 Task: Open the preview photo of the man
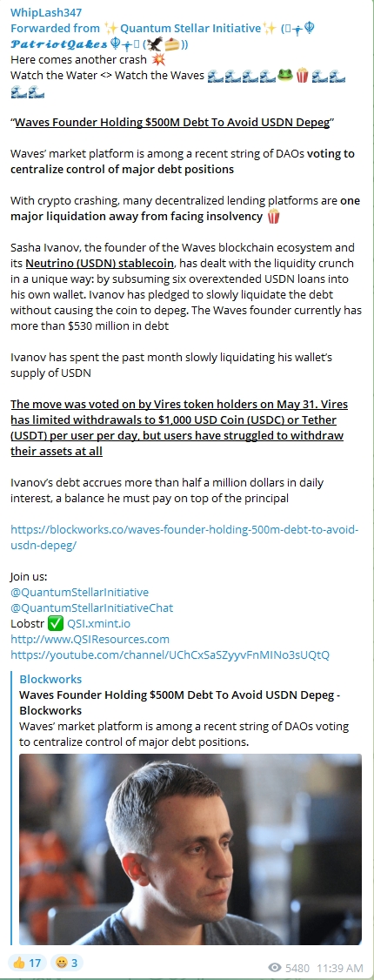[190, 849]
